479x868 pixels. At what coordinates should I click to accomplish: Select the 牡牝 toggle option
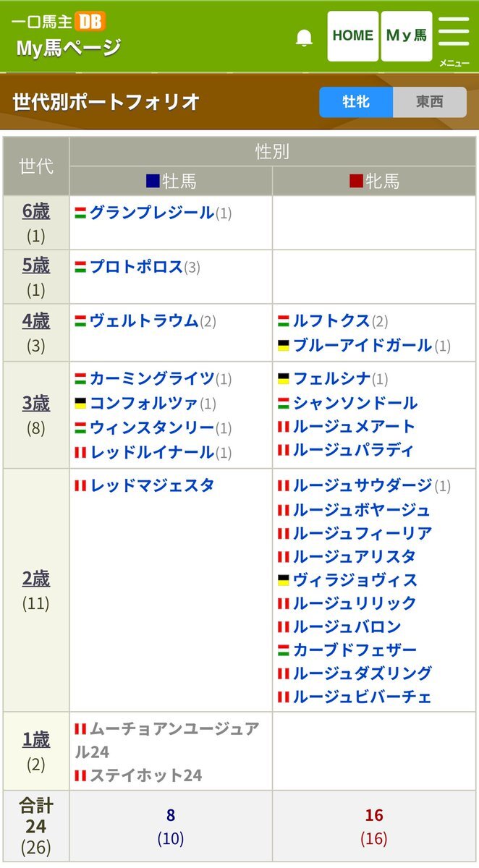[356, 102]
